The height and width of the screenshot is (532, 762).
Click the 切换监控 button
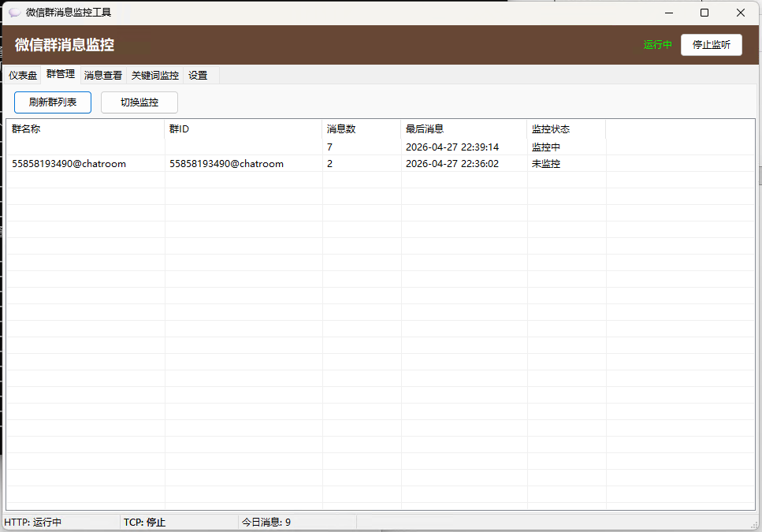click(x=139, y=102)
